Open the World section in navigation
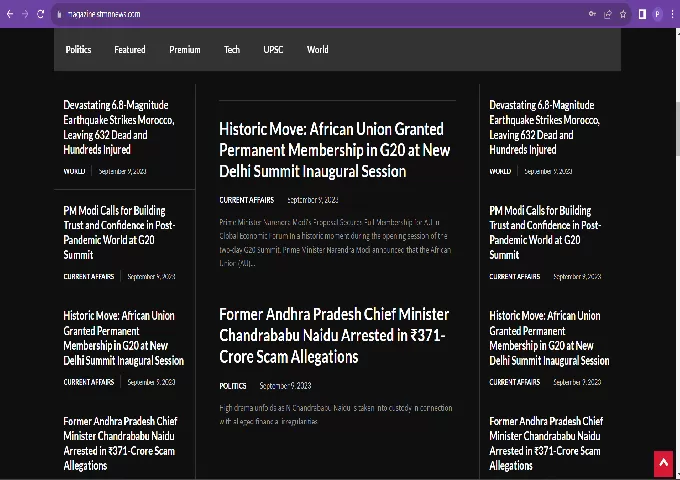 318,49
